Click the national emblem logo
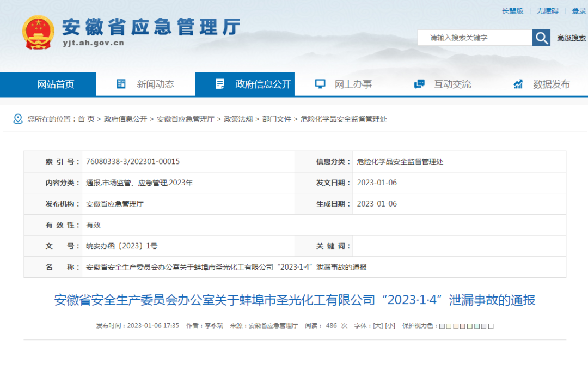This screenshot has height=370, width=588. [38, 33]
